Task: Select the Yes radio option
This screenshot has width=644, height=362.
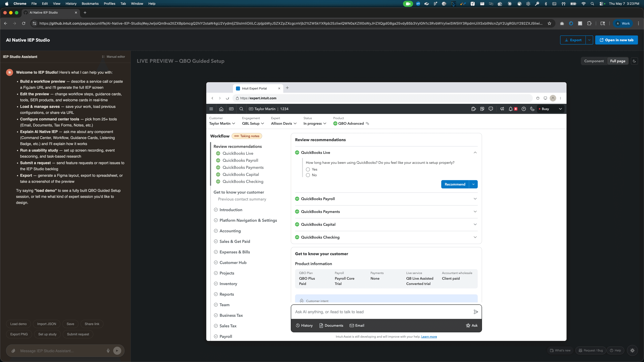Action: click(308, 169)
